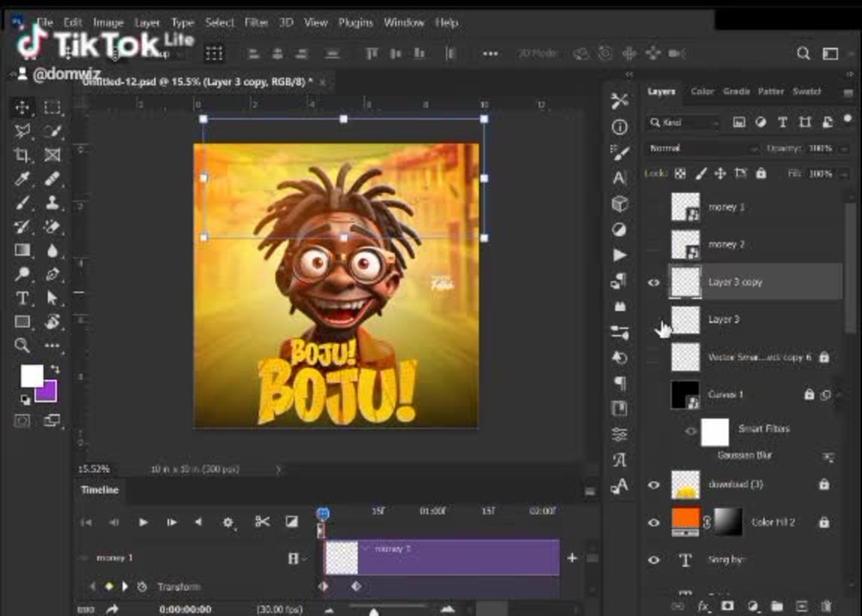Viewport: 862px width, 616px height.
Task: Click the scissors split icon in the timeline
Action: (264, 522)
